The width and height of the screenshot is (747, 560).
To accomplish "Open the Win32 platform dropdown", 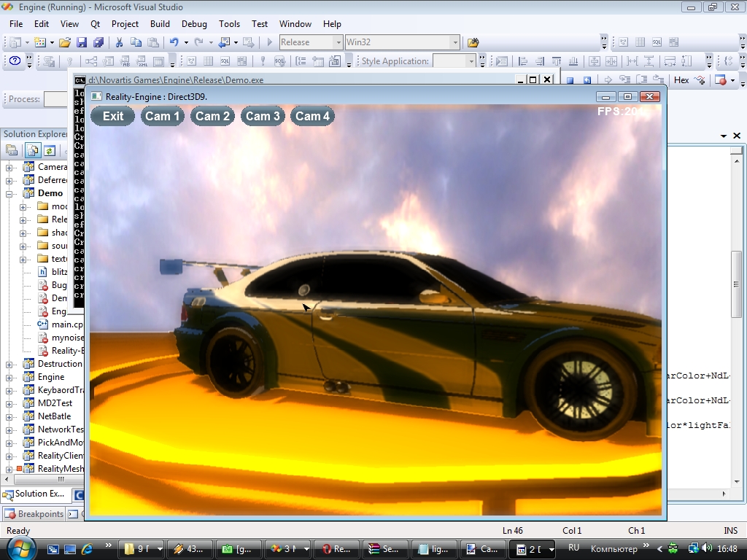I will pos(455,42).
